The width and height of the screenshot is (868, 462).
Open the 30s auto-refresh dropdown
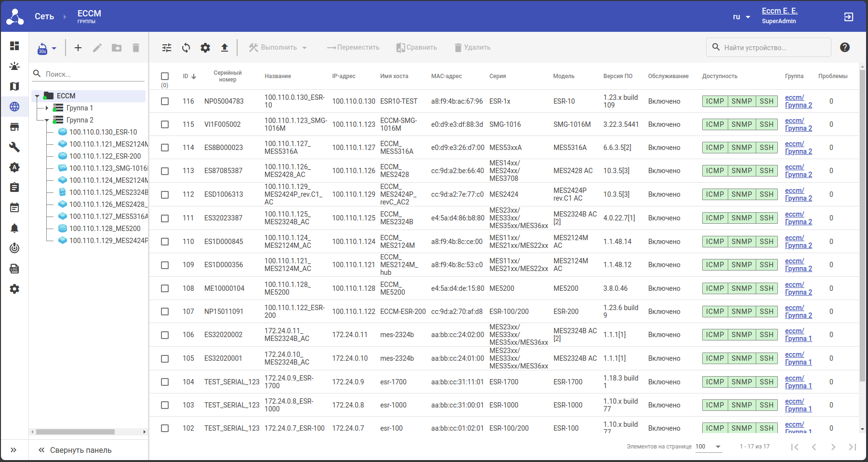click(x=47, y=48)
